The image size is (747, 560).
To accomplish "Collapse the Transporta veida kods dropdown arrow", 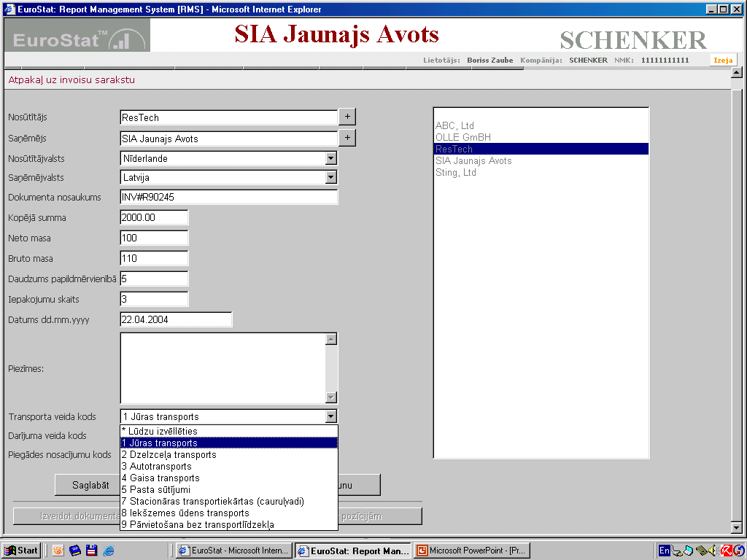I will (331, 416).
